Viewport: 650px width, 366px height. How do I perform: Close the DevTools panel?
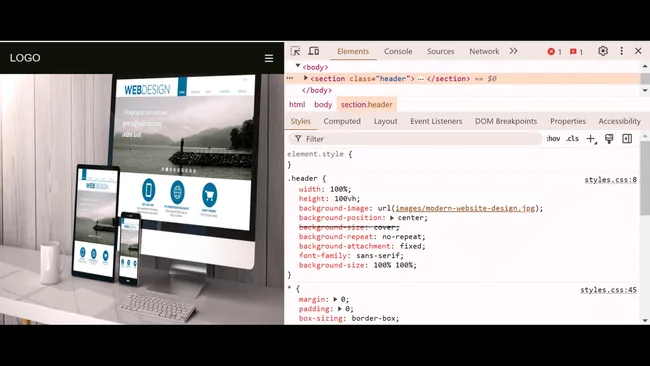click(638, 51)
